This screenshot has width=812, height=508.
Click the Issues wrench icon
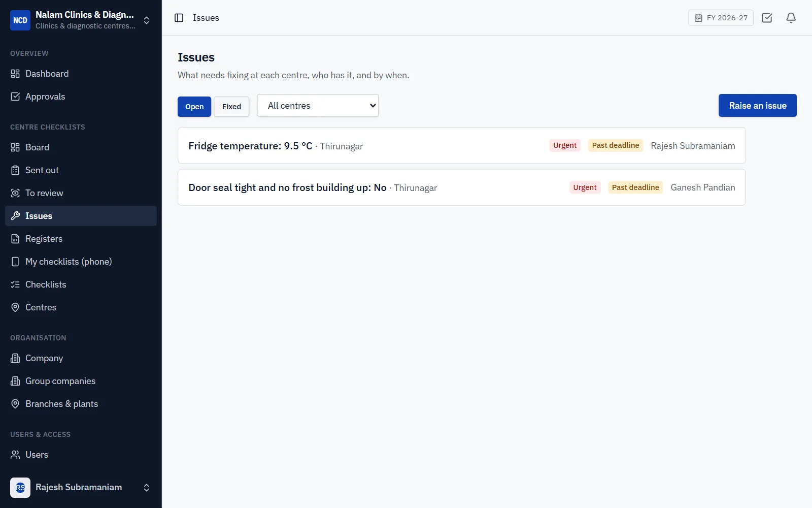pyautogui.click(x=15, y=216)
